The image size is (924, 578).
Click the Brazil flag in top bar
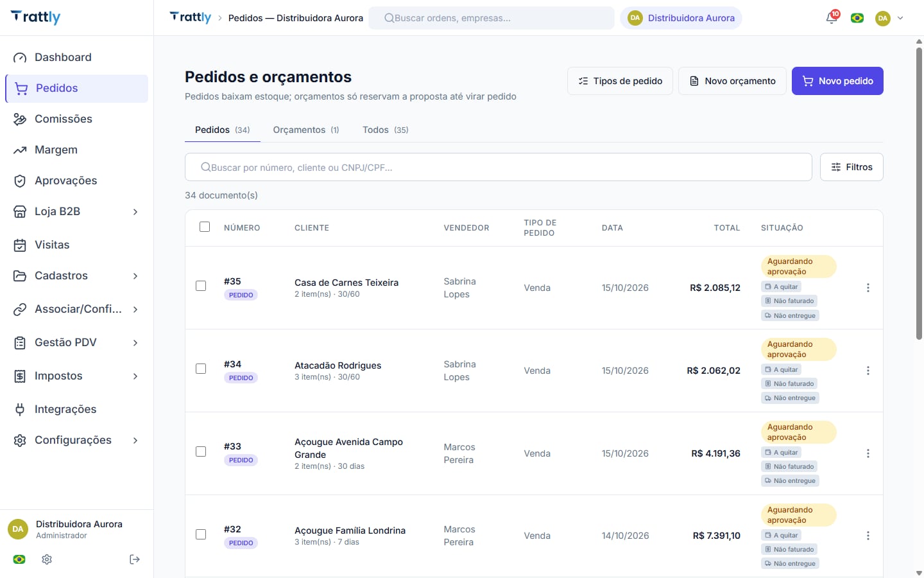point(857,18)
